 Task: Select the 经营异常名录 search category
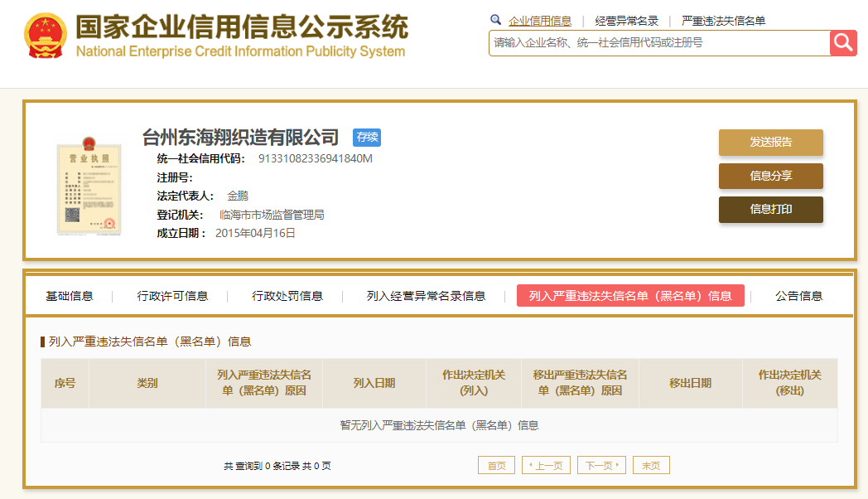coord(627,21)
